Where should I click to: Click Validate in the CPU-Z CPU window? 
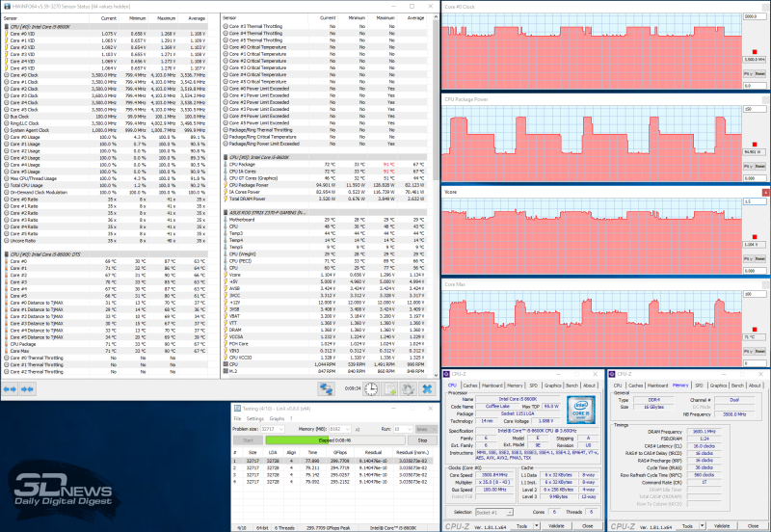click(556, 526)
